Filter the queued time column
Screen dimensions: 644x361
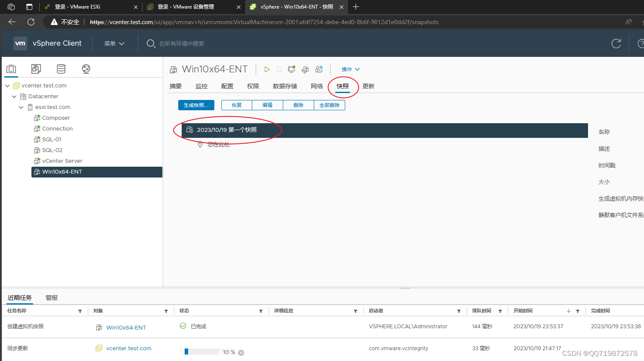point(500,311)
